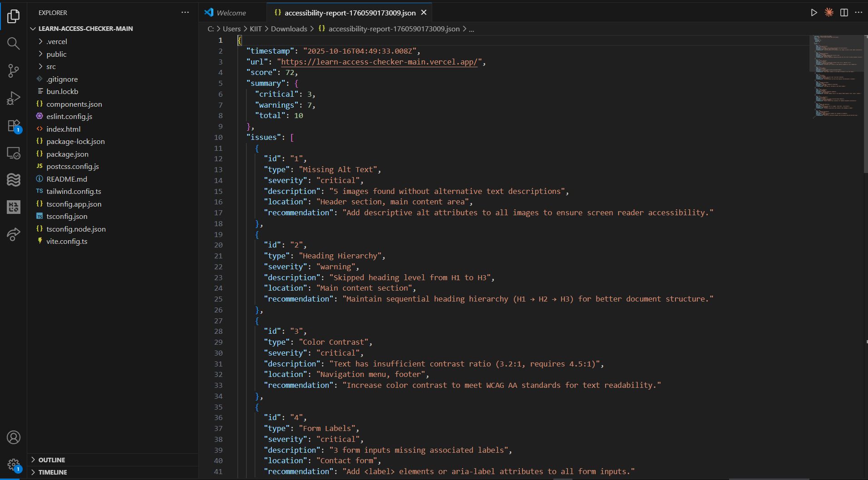The image size is (868, 480).
Task: Expand the .vercel folder
Action: pos(113,41)
